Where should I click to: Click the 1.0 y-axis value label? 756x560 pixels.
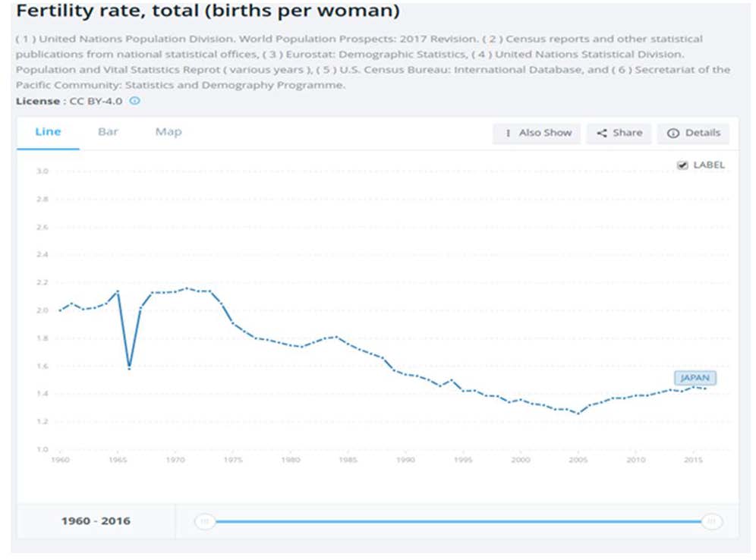(x=43, y=449)
